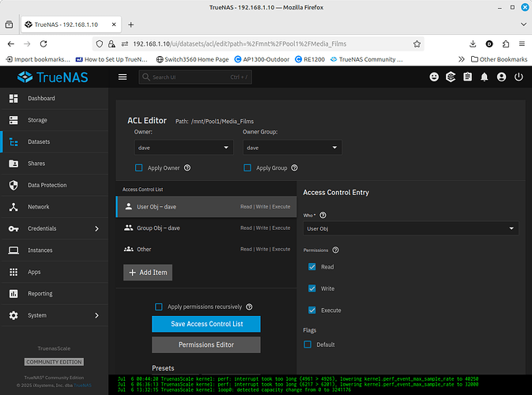Open user account settings icon
Viewport: 532px width, 395px height.
(x=501, y=77)
